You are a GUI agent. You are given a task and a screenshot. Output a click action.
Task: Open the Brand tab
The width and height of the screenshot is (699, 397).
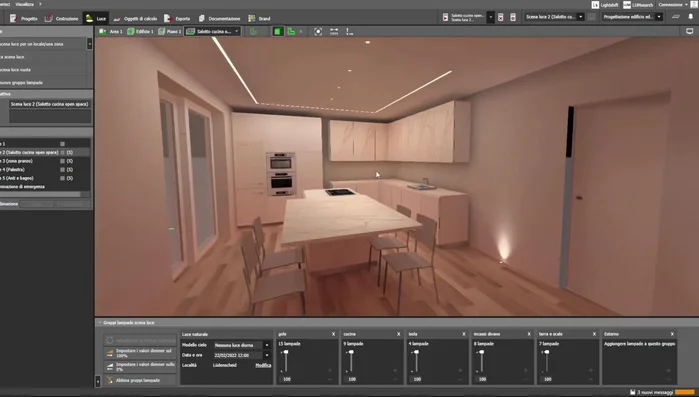coord(259,18)
